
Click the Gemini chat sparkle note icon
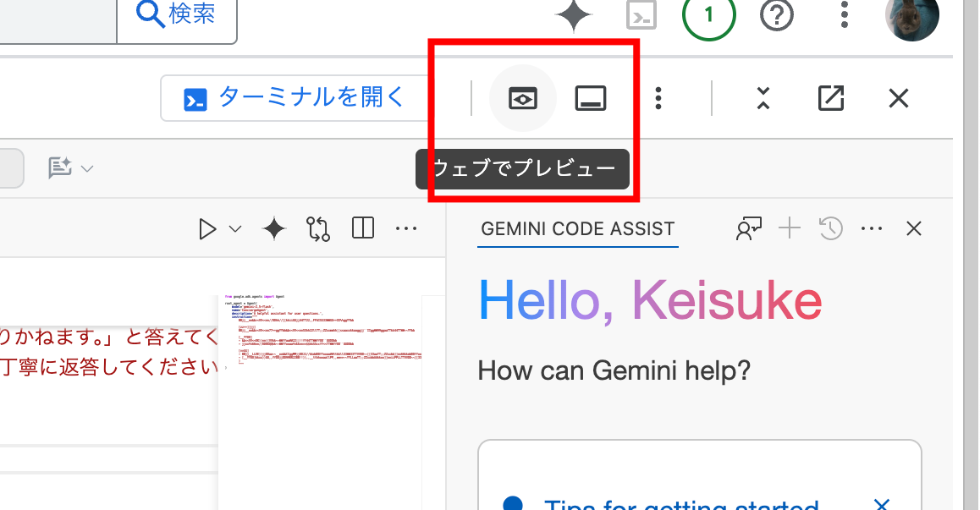coord(61,168)
